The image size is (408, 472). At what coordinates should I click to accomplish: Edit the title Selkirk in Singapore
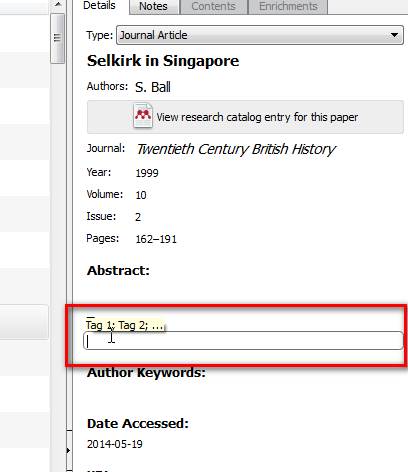point(163,61)
